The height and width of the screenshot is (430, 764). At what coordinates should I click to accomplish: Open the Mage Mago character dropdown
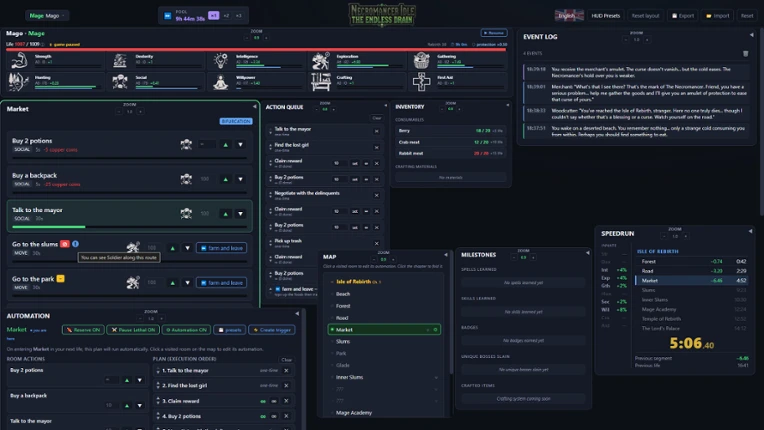coord(47,16)
